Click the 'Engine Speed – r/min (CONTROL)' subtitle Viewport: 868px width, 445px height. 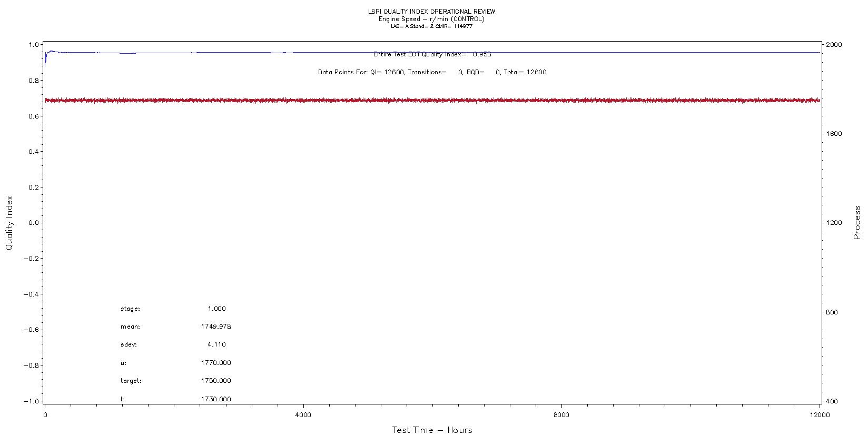click(x=431, y=19)
